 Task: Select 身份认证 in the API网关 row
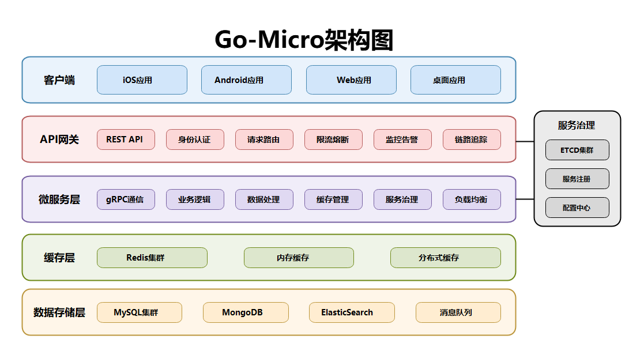pyautogui.click(x=195, y=139)
